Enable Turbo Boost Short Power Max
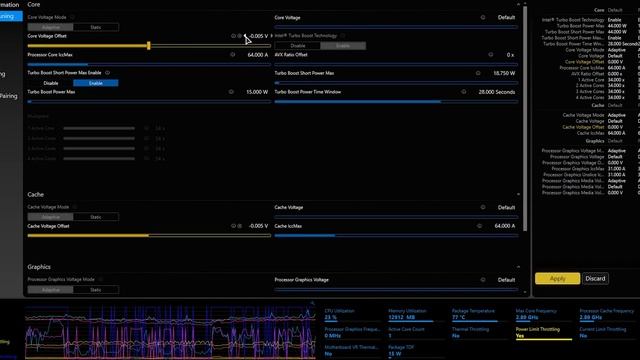This screenshot has height=360, width=640. (x=96, y=83)
